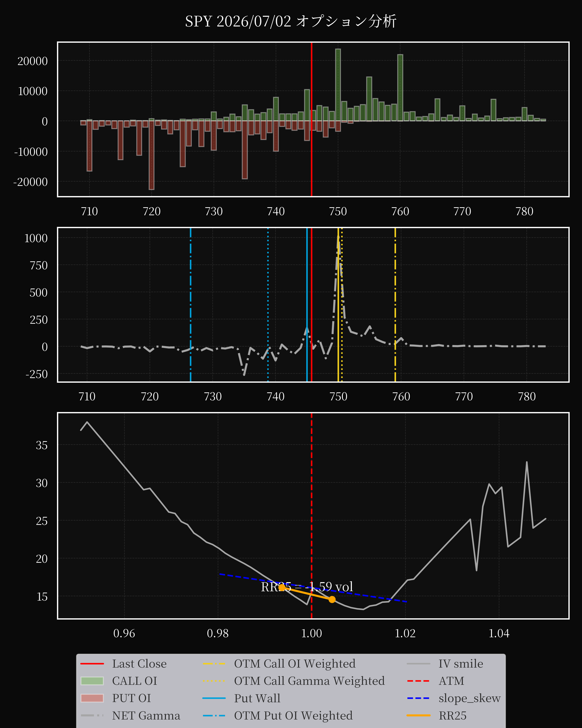Click the '-250' y-axis label in gamma chart
582x728 pixels.
pyautogui.click(x=36, y=374)
